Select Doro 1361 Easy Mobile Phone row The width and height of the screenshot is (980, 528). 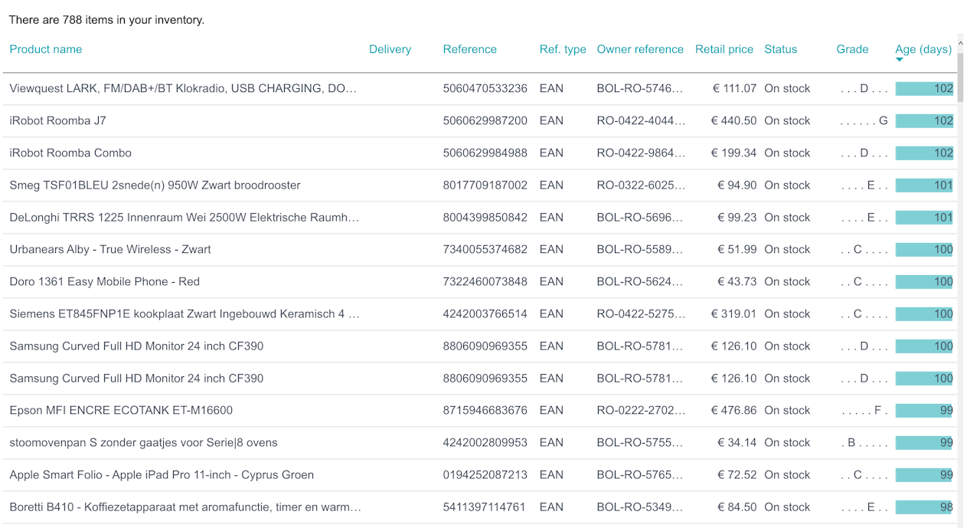click(x=480, y=282)
